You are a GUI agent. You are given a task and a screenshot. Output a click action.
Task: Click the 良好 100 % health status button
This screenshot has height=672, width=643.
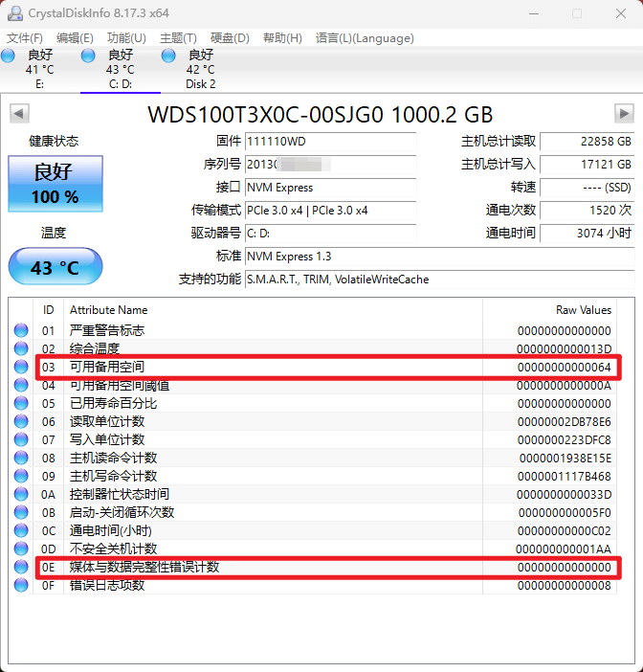click(x=55, y=184)
